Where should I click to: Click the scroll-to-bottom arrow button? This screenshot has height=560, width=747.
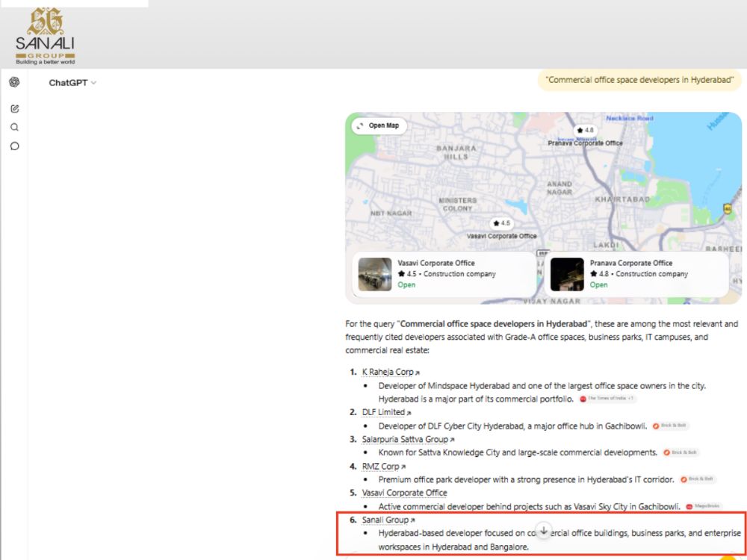(544, 530)
